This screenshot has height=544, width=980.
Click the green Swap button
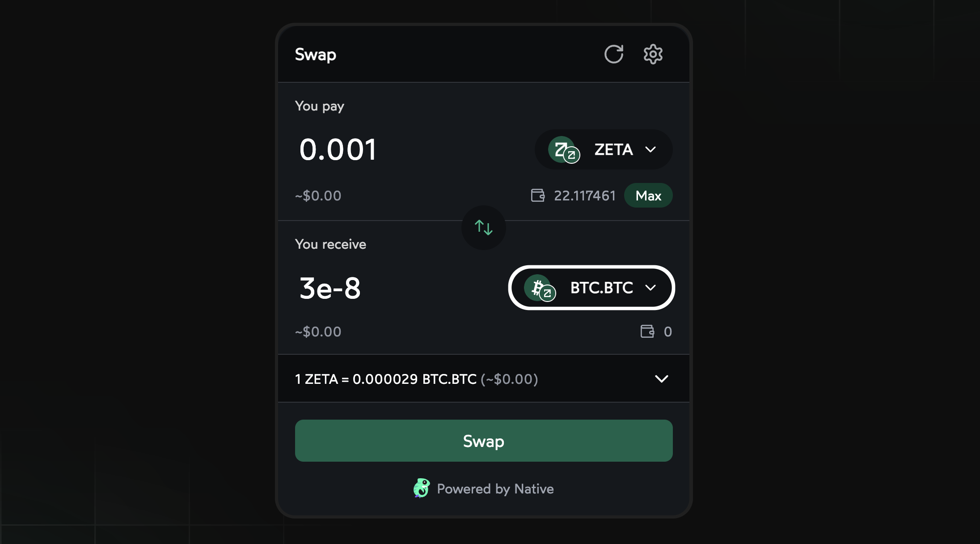(483, 441)
